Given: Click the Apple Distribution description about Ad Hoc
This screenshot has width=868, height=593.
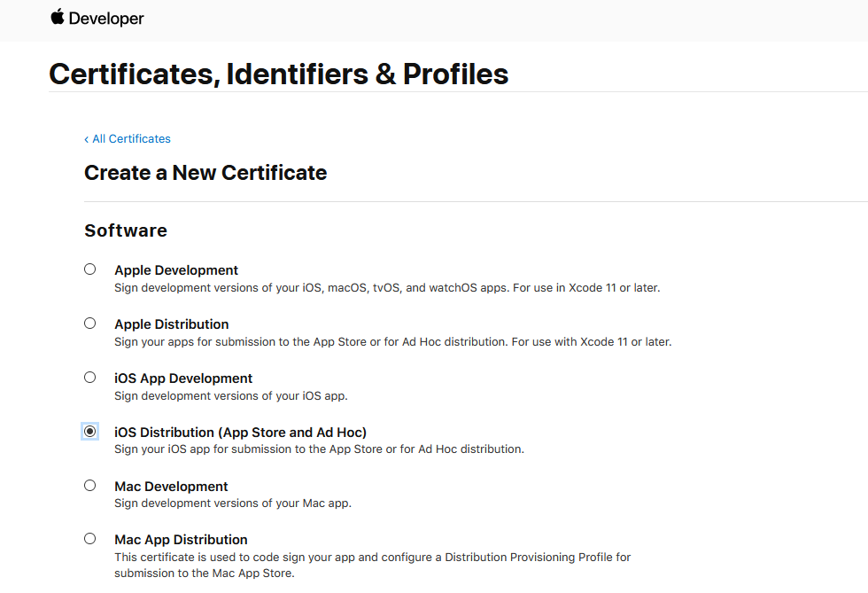Looking at the screenshot, I should (392, 342).
